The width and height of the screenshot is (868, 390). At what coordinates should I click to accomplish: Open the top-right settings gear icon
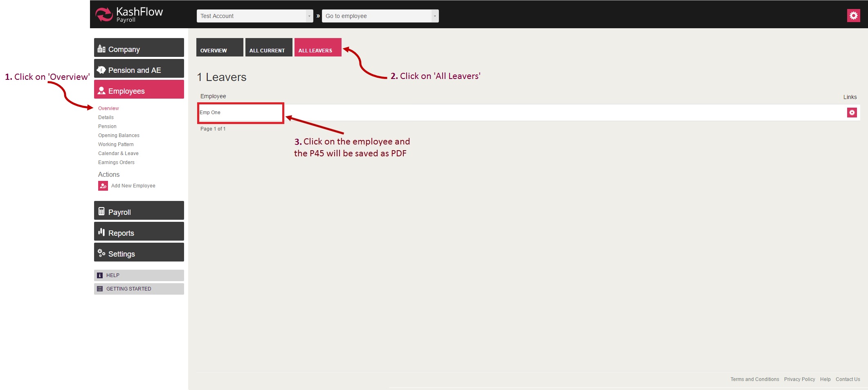click(853, 16)
